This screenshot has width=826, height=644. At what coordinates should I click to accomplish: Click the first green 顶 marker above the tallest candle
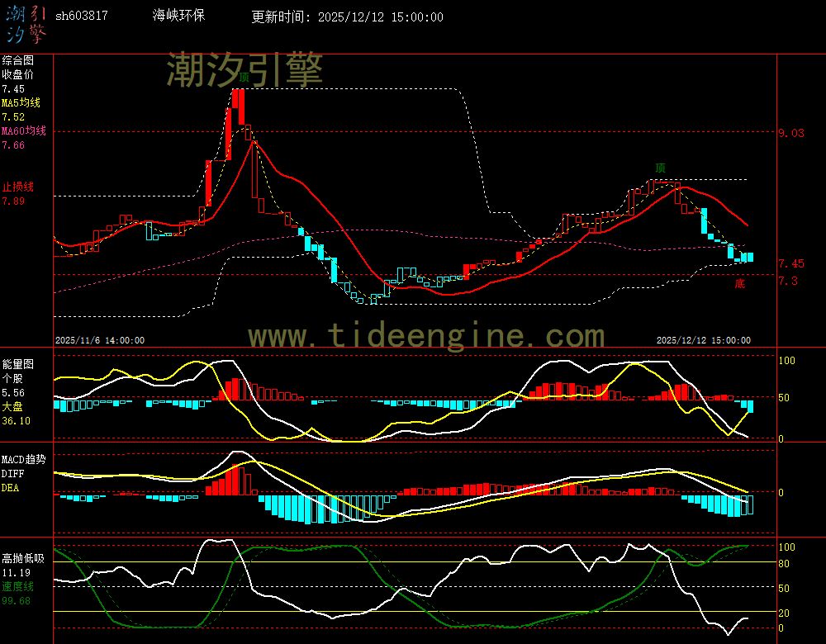(x=244, y=77)
